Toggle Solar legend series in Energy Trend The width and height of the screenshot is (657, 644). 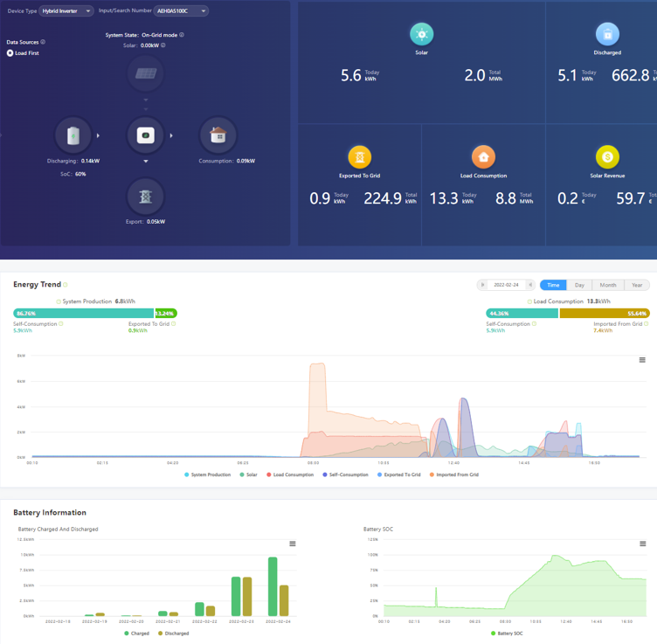click(248, 474)
